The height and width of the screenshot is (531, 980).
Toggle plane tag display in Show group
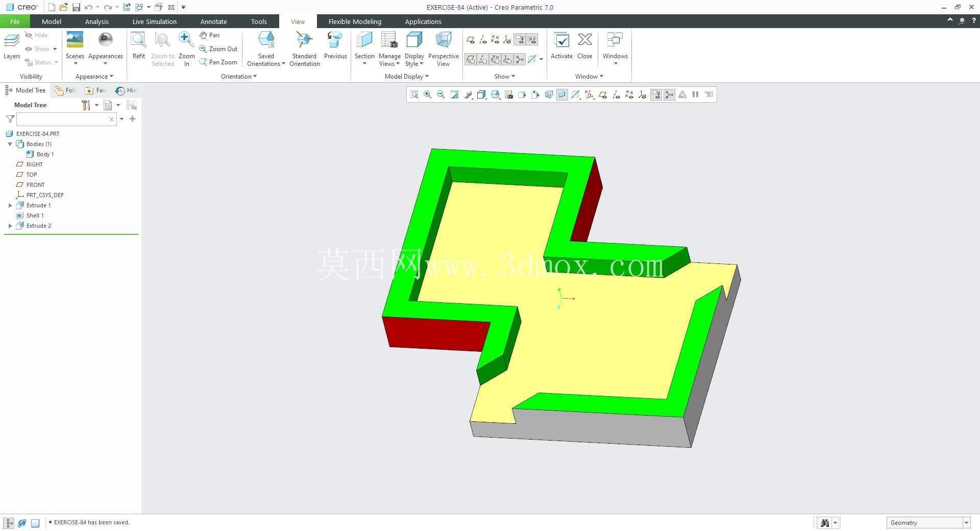tap(471, 59)
